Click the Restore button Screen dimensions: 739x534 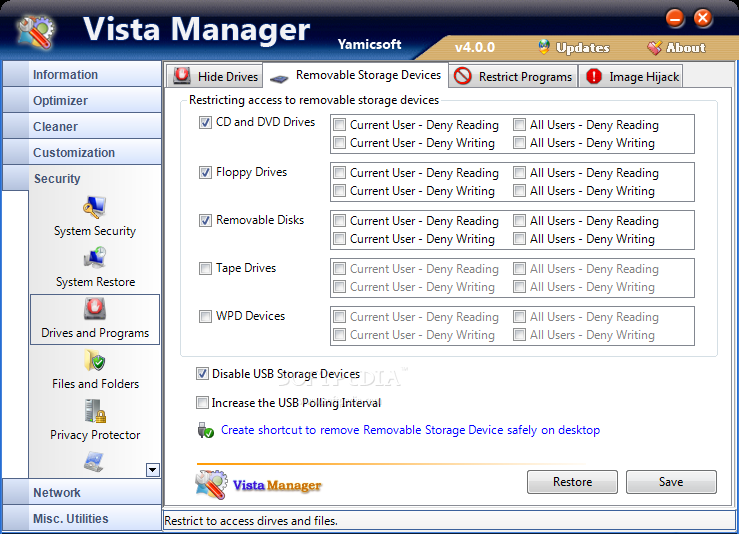tap(572, 482)
